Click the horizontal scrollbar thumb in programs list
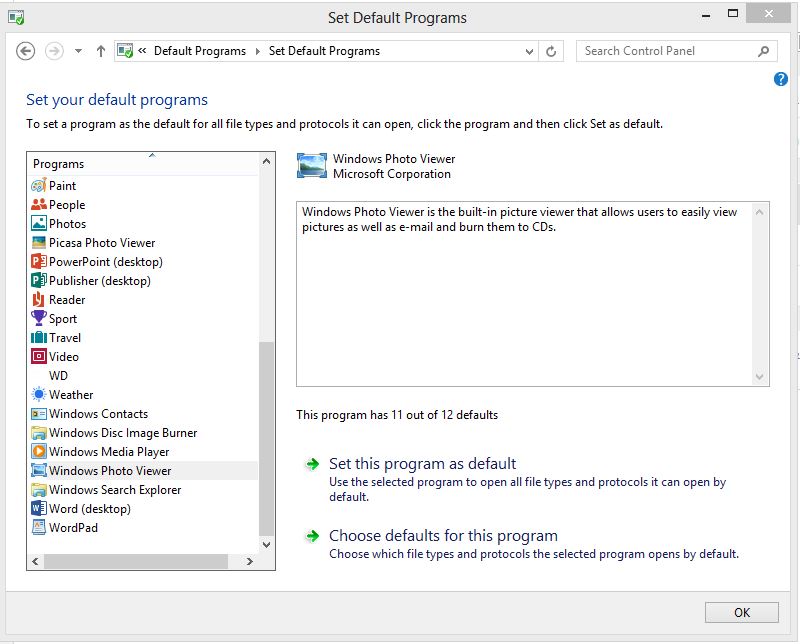This screenshot has height=644, width=800. pyautogui.click(x=136, y=561)
